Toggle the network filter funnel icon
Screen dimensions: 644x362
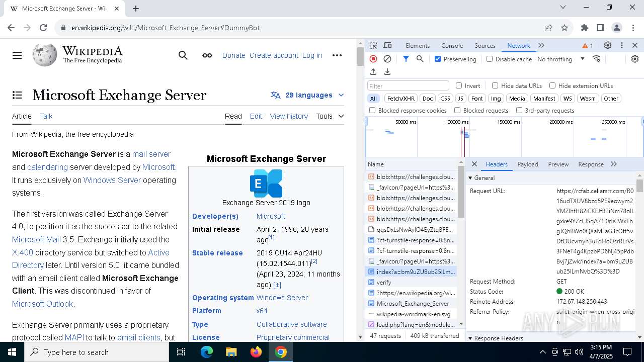pyautogui.click(x=406, y=59)
